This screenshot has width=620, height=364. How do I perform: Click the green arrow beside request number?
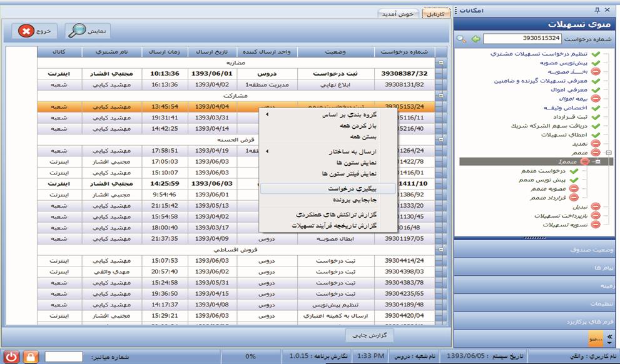[475, 39]
